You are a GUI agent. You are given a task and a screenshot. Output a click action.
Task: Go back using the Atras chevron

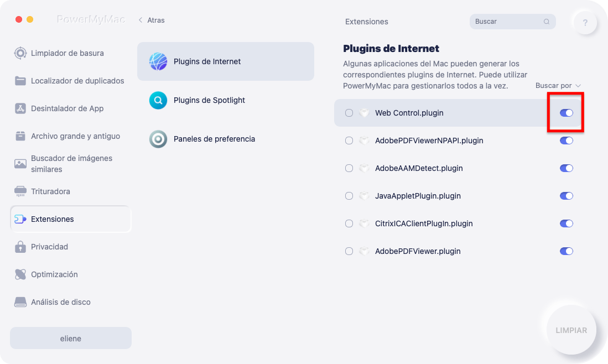141,20
